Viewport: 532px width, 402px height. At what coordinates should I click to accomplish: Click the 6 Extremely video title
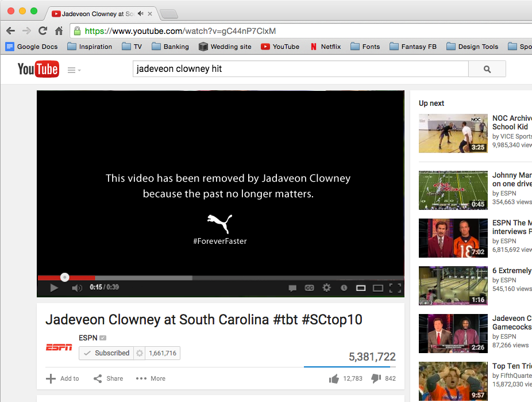click(x=512, y=271)
